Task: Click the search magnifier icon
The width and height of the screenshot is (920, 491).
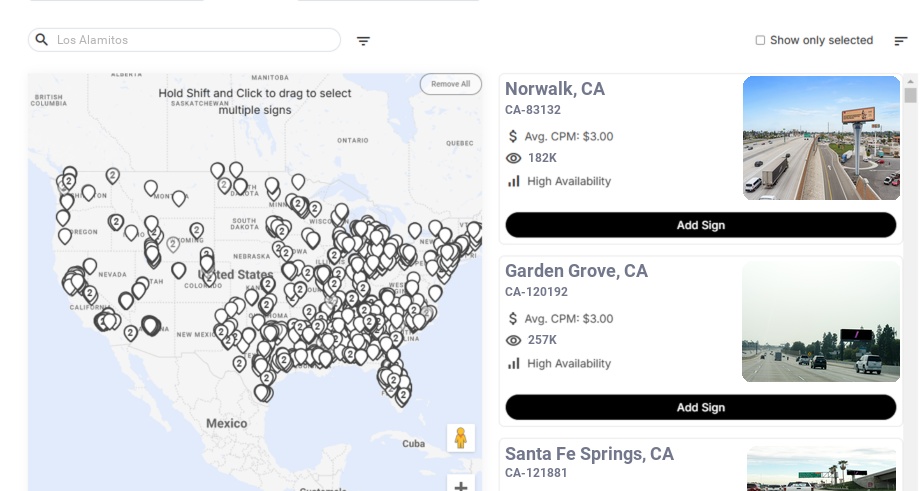Action: click(x=42, y=40)
